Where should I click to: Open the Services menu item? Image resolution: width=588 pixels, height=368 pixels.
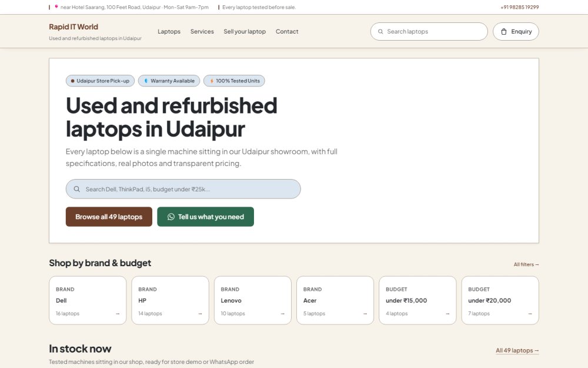click(x=202, y=32)
